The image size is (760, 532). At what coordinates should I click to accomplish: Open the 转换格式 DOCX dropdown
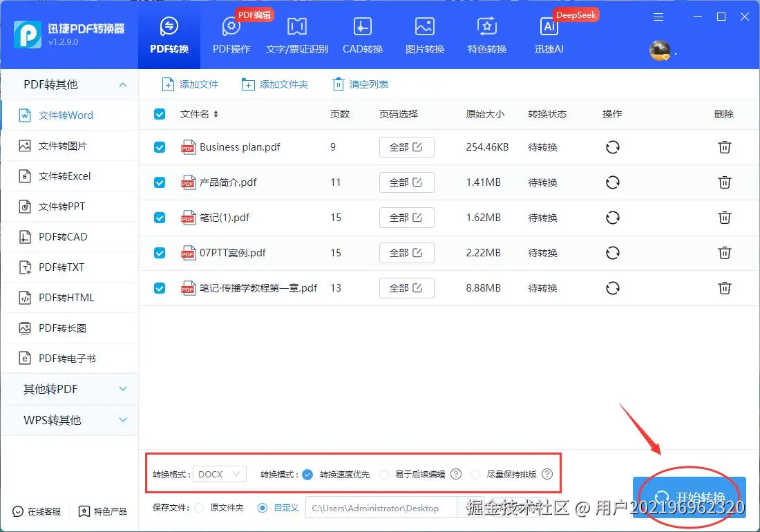(x=220, y=475)
